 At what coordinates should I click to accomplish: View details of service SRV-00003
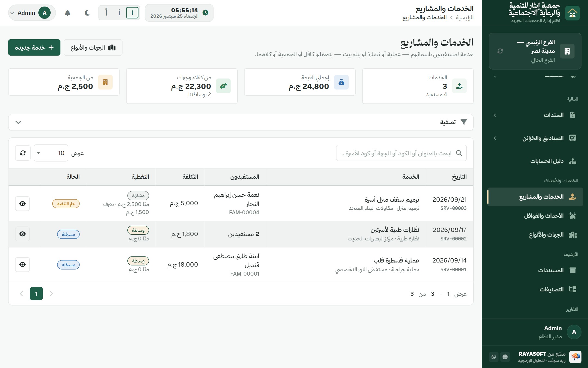click(23, 204)
